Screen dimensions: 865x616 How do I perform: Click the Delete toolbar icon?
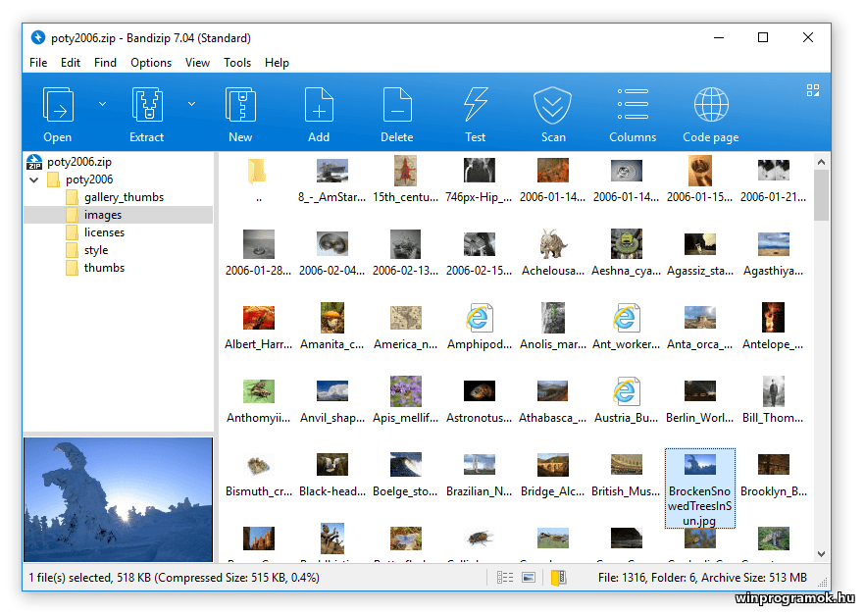coord(397,106)
